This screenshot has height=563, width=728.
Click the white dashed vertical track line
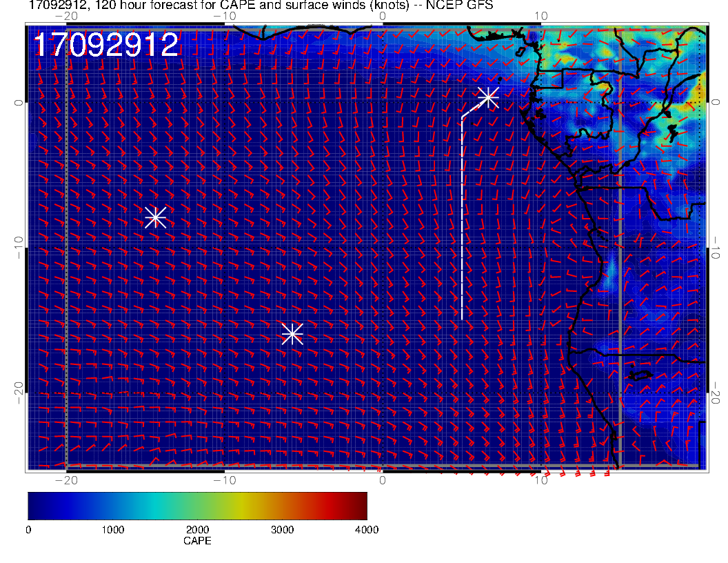pyautogui.click(x=461, y=221)
